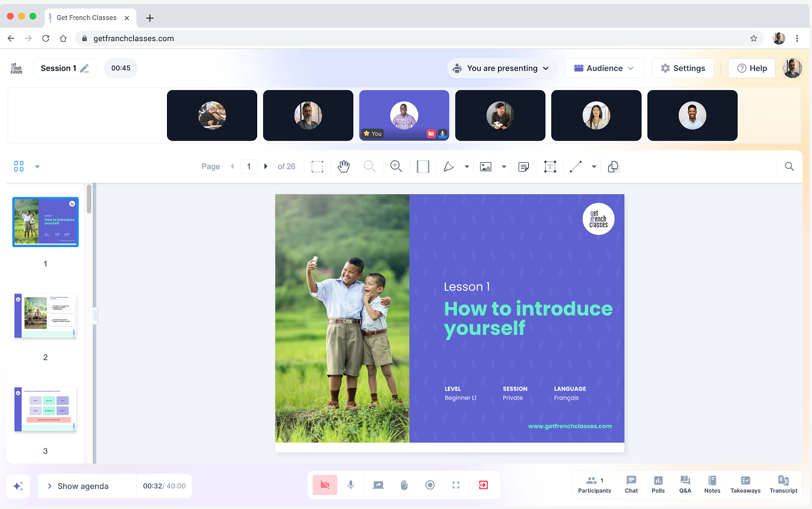Select the marquee selection tool

(317, 166)
